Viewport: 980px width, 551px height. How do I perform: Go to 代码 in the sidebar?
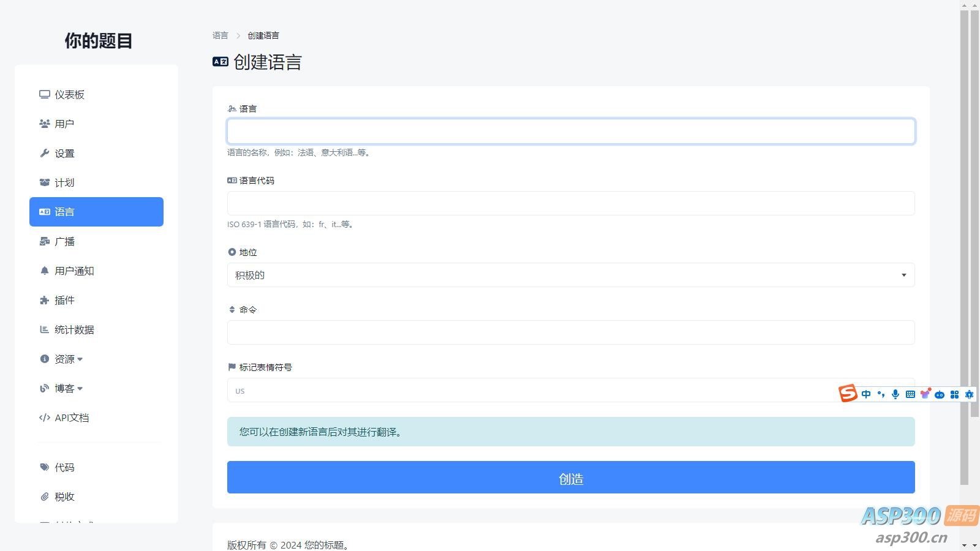coord(58,467)
